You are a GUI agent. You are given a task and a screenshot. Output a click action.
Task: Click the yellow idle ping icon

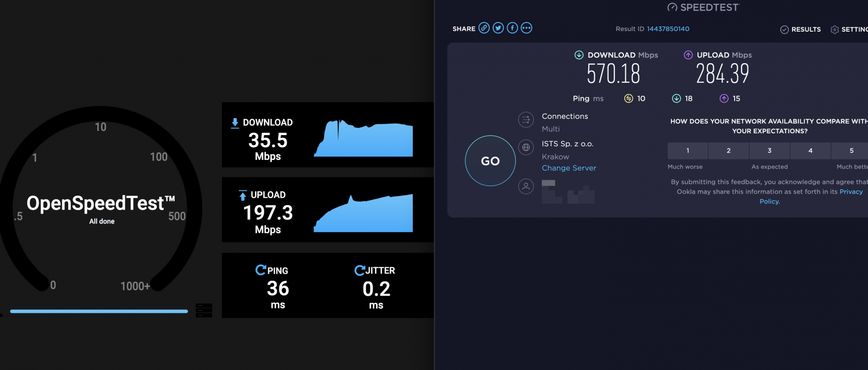click(x=628, y=98)
